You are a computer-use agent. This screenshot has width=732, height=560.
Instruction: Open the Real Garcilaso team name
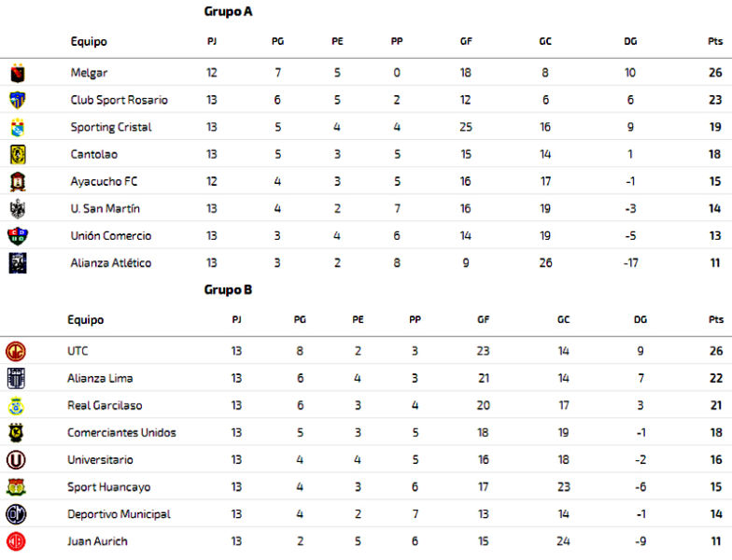tap(105, 405)
